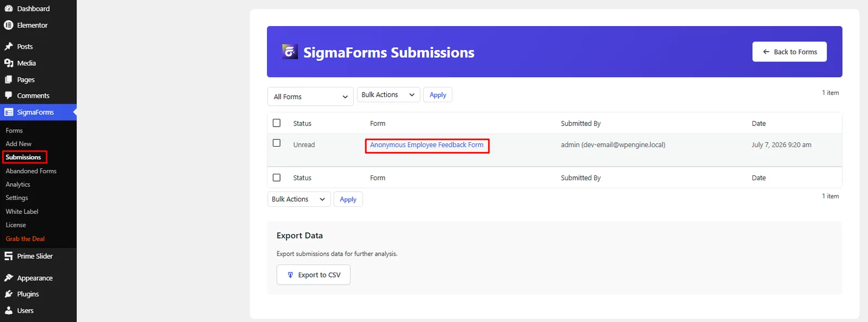The width and height of the screenshot is (868, 322).
Task: Click the Elementor logo icon
Action: click(9, 25)
